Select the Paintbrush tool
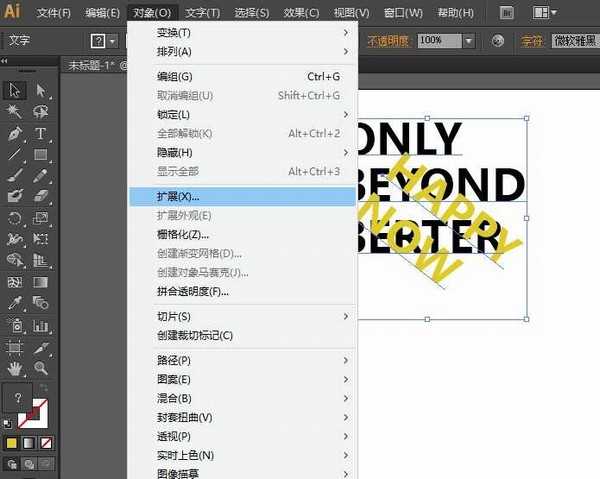Screen dimensions: 600x479 pos(15,176)
